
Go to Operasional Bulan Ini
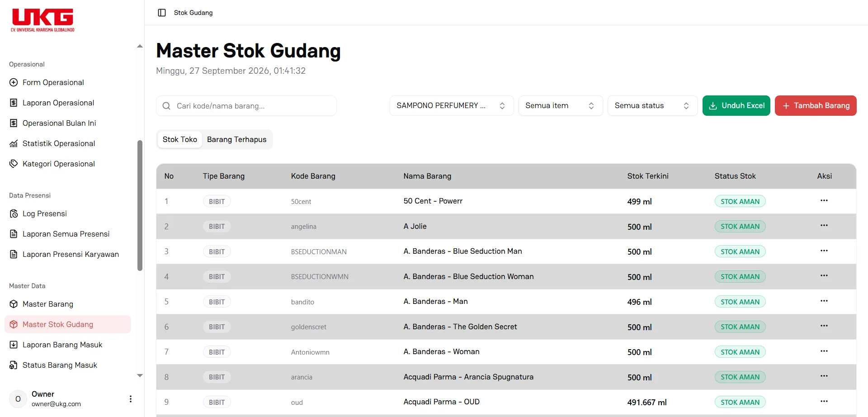(x=68, y=123)
